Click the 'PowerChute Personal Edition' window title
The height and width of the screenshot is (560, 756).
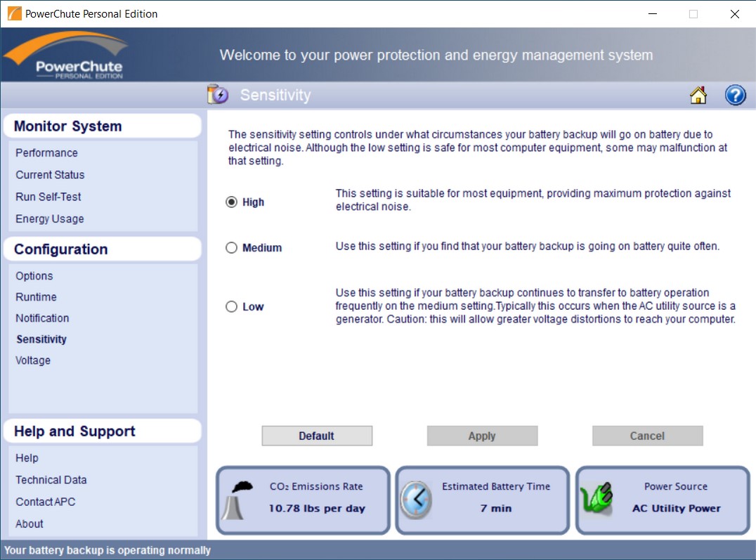pyautogui.click(x=91, y=14)
